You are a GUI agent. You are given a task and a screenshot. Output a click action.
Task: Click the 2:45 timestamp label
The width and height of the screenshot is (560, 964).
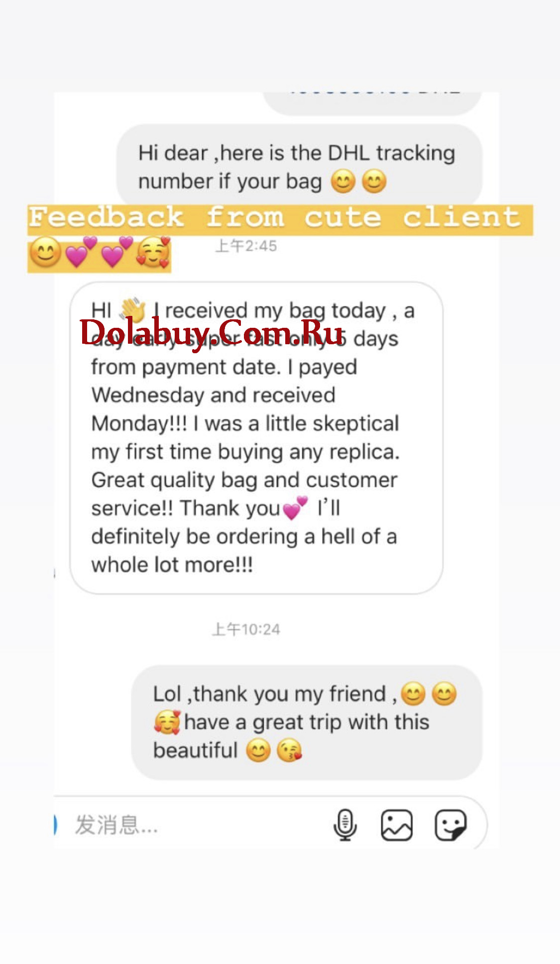(246, 246)
